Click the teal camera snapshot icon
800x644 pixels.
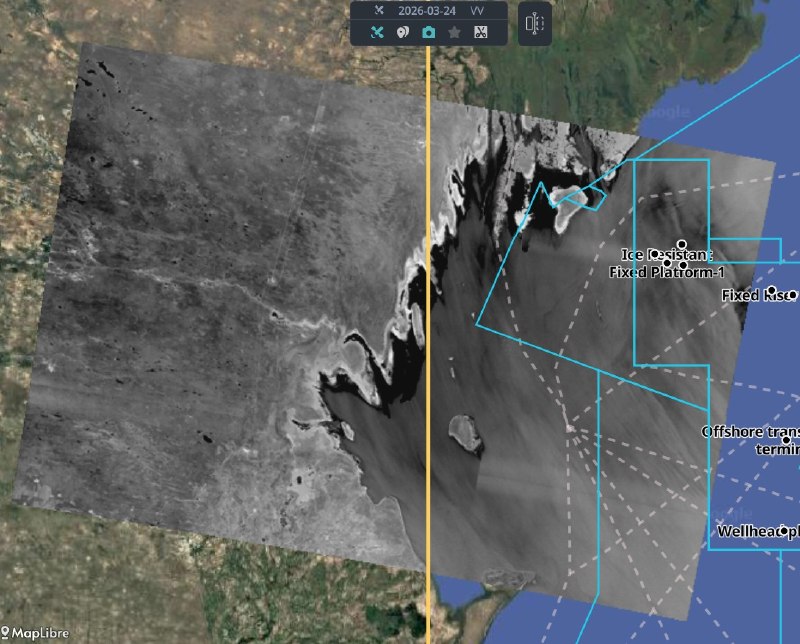(428, 32)
